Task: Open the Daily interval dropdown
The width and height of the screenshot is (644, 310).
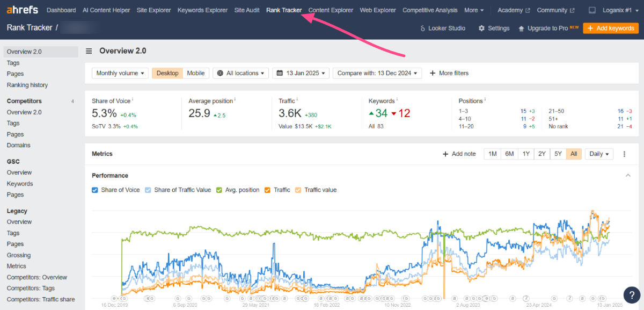Action: [599, 154]
